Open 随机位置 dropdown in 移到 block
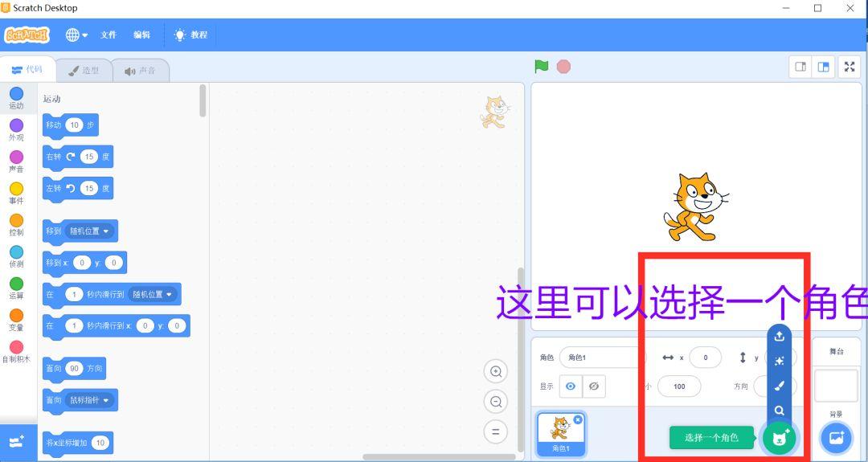The image size is (868, 462). [x=90, y=231]
